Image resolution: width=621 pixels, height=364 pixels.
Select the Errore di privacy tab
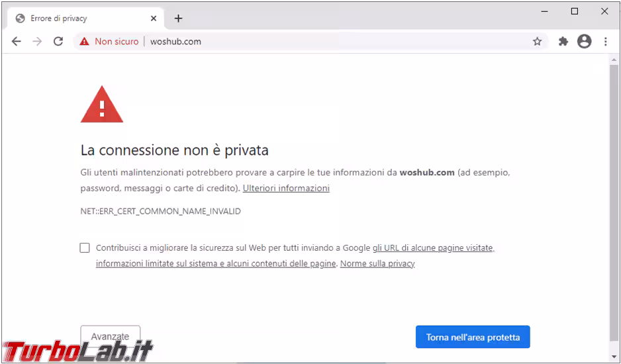(85, 19)
